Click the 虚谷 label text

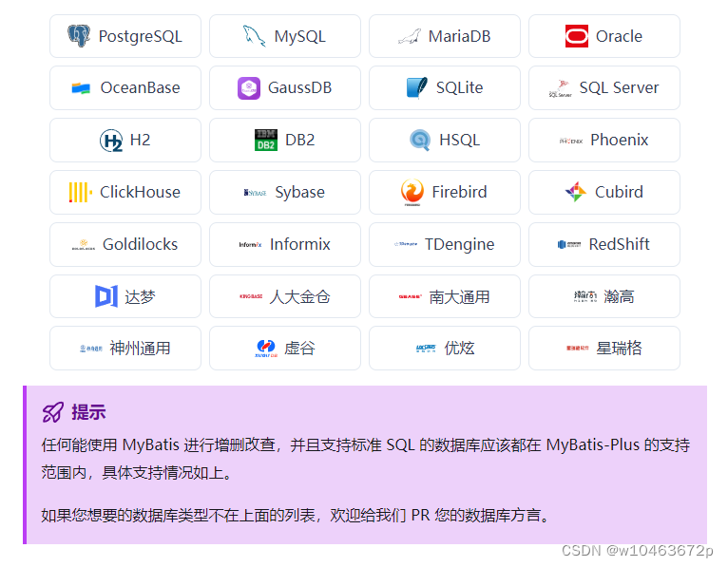[x=300, y=348]
